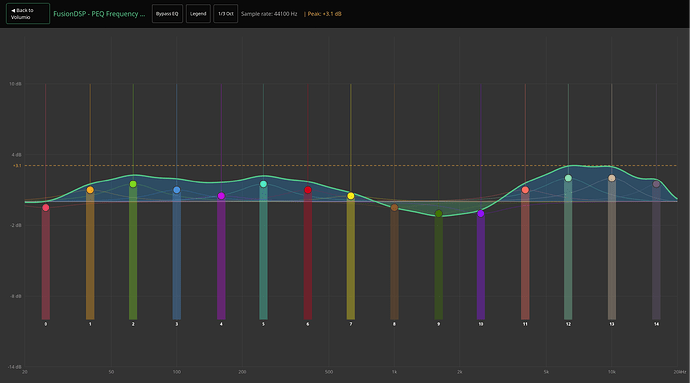The image size is (690, 383).
Task: Click band number label 3
Action: 177,324
